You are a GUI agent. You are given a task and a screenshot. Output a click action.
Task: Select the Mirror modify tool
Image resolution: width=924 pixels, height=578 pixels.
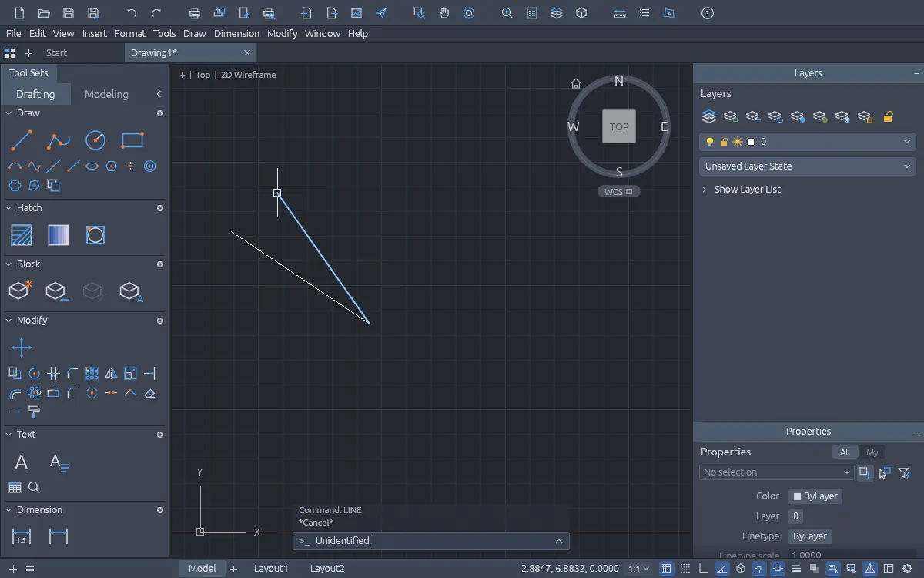click(111, 374)
